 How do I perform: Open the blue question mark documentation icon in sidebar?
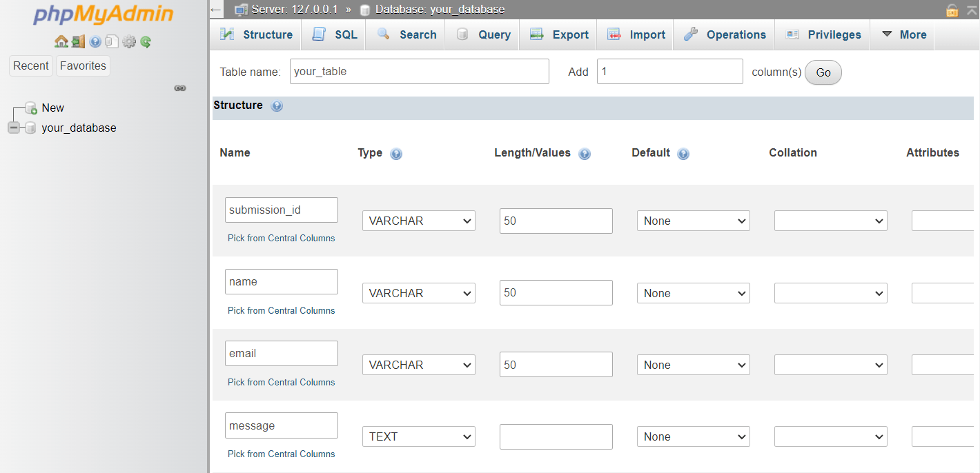coord(95,42)
